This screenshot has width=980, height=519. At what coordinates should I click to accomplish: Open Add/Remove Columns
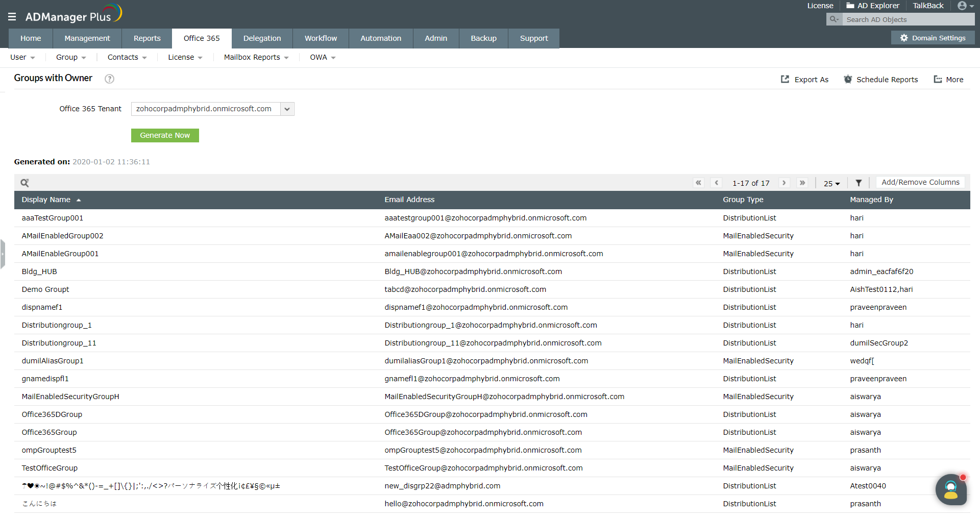[920, 182]
